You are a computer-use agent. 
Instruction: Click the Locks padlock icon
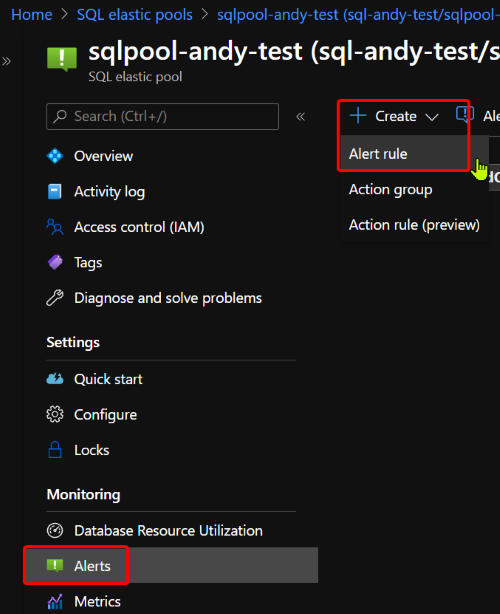point(55,450)
